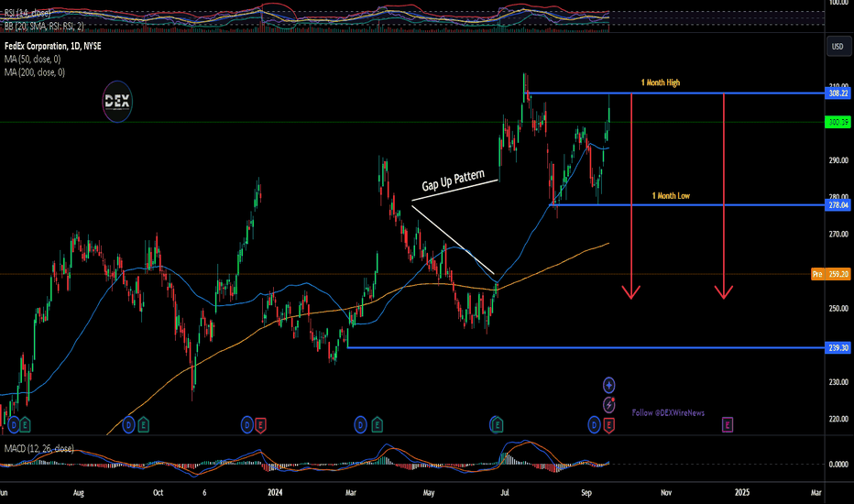Select the dividend D marker beside the red E before 2024
The image size is (854, 504).
tap(247, 425)
